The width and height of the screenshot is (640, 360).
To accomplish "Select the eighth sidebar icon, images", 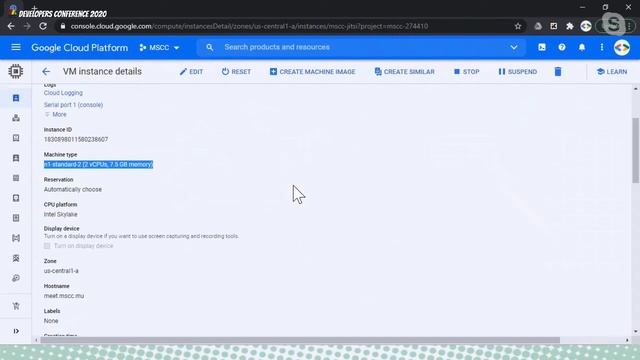I will click(x=16, y=238).
